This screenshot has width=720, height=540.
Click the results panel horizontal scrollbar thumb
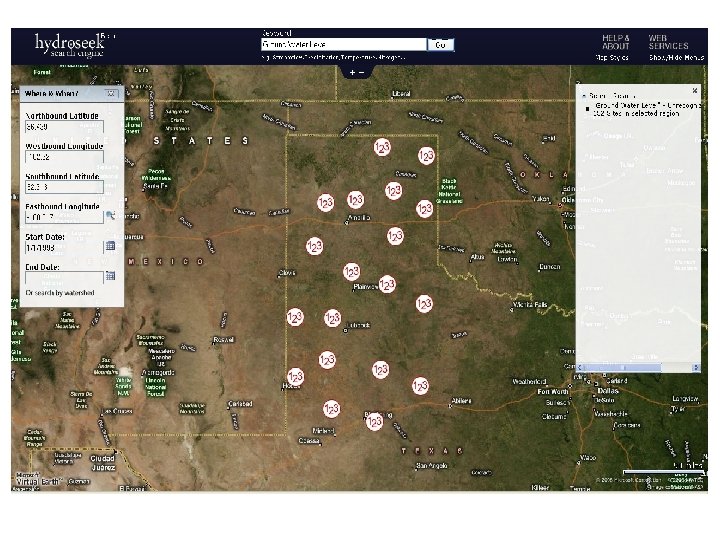[x=622, y=367]
